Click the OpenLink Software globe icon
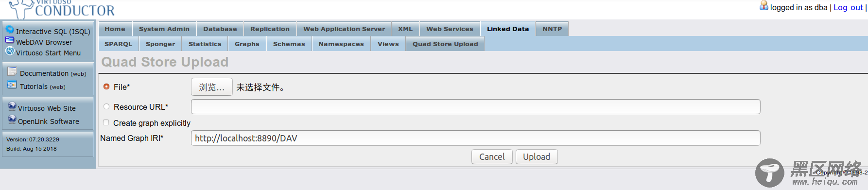 (12, 120)
